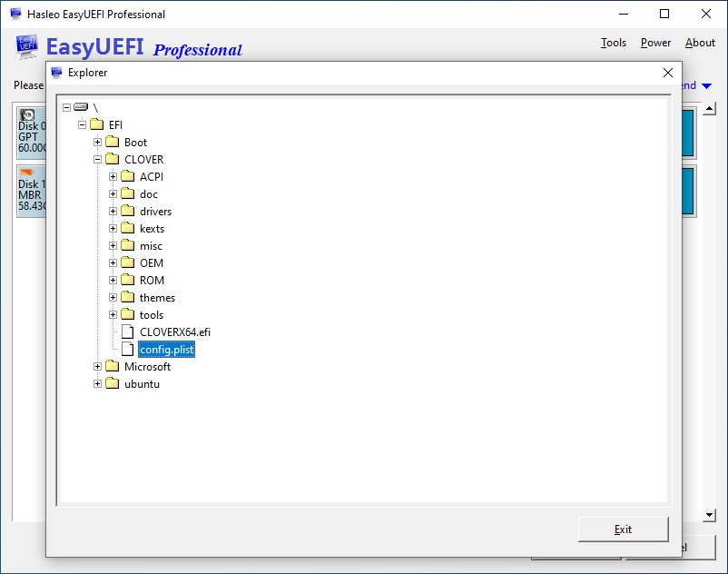Expand the OEM folder node
This screenshot has height=574, width=728.
[x=113, y=262]
